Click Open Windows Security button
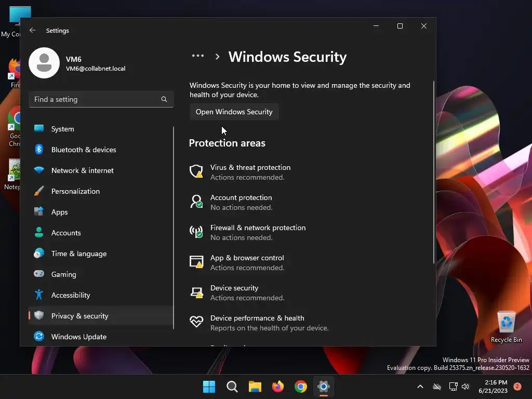This screenshot has width=532, height=399. coord(234,112)
